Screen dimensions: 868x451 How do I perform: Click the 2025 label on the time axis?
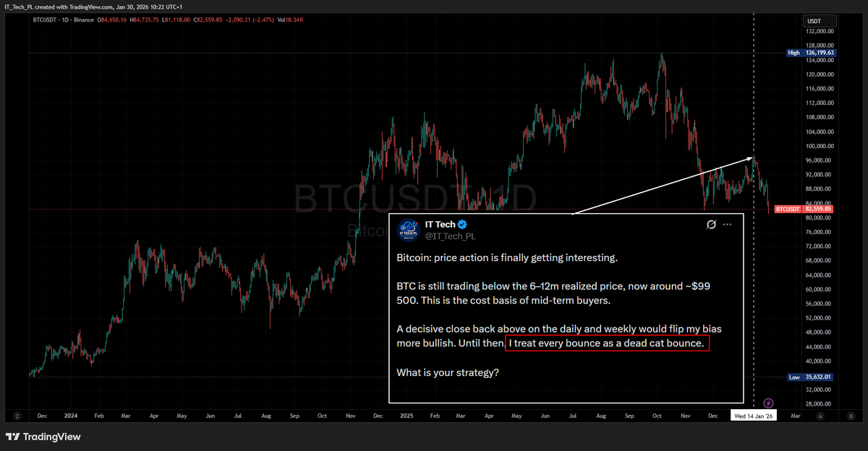(x=407, y=416)
